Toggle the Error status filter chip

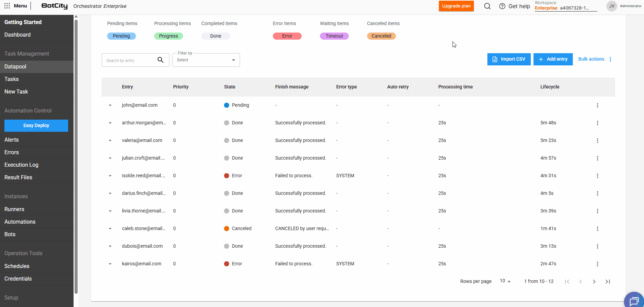(x=287, y=36)
